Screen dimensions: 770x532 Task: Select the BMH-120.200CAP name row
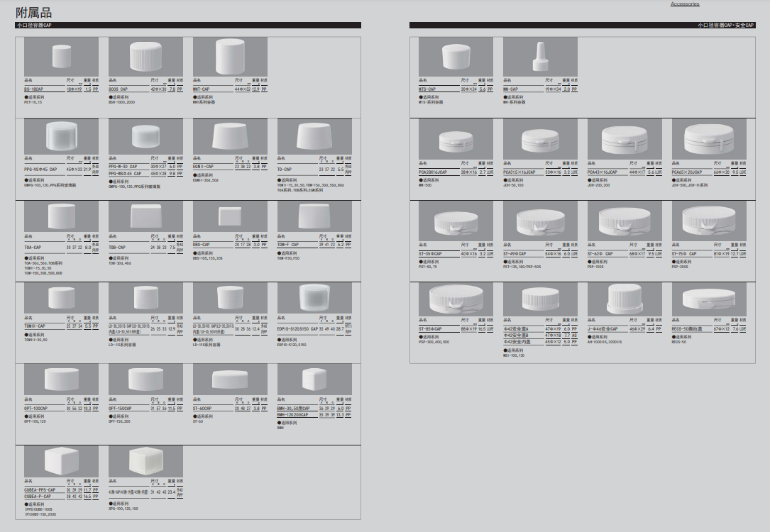(x=293, y=415)
